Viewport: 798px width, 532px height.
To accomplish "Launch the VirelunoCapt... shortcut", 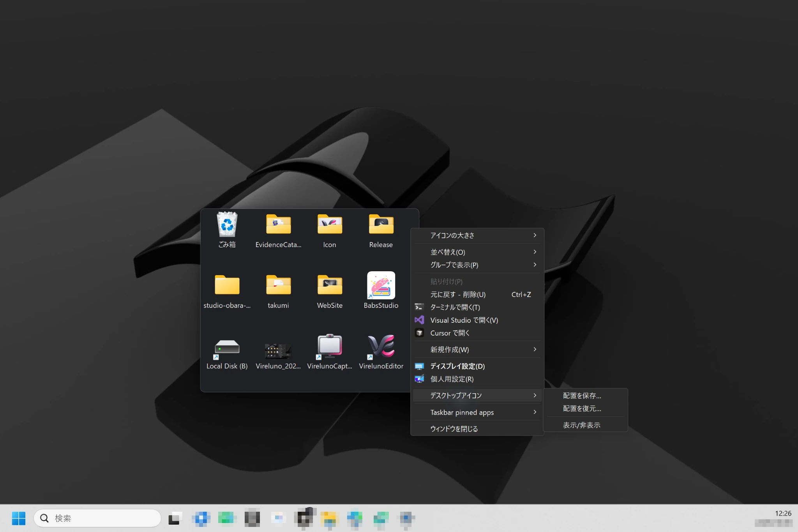I will pos(330,352).
